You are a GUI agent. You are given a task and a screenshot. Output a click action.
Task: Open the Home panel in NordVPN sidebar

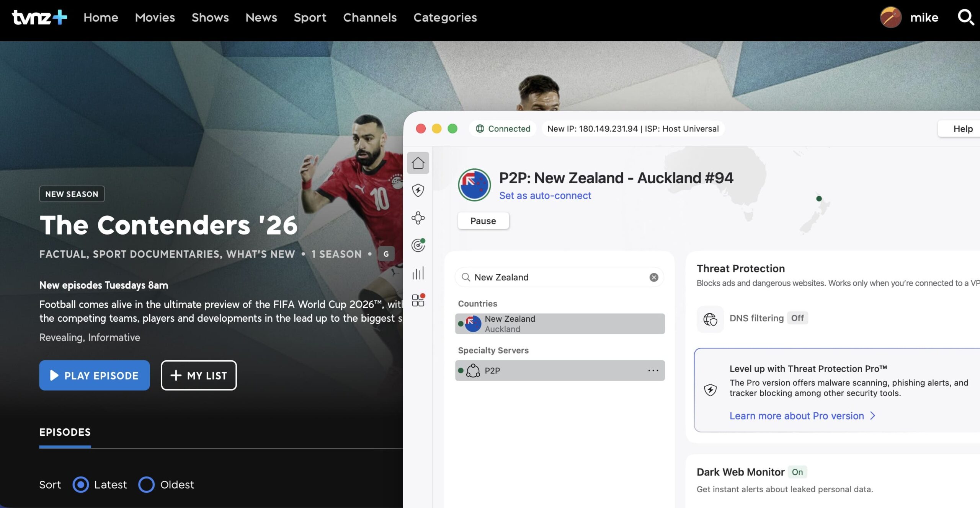pos(418,162)
